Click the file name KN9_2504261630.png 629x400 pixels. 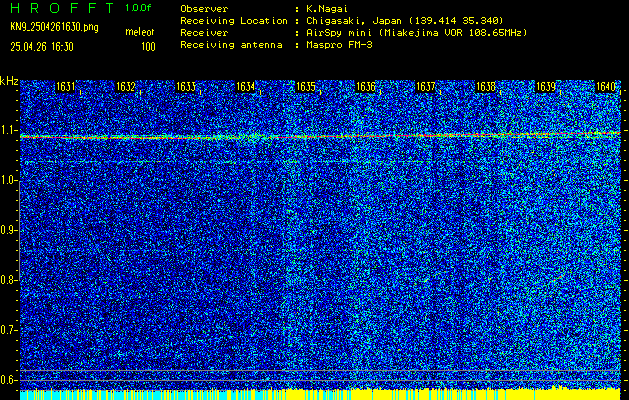(54, 27)
